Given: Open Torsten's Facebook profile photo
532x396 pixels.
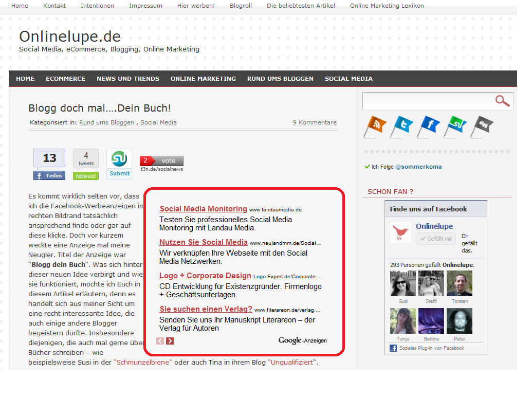Looking at the screenshot, I should 460,284.
